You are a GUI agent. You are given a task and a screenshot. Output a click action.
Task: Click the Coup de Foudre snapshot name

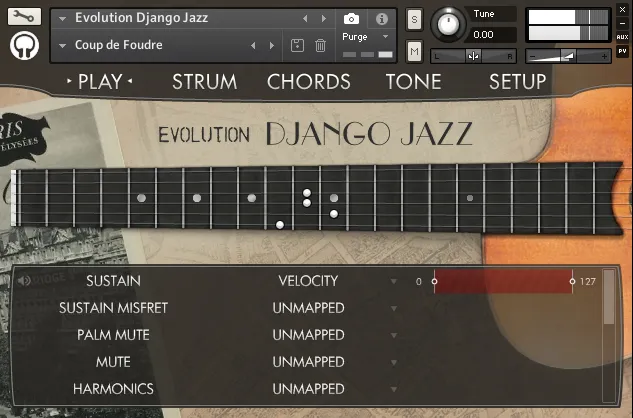click(x=119, y=45)
